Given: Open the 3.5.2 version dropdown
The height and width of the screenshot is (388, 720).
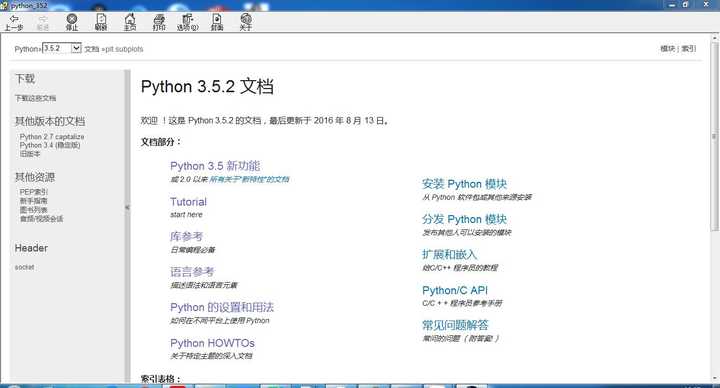Looking at the screenshot, I should click(62, 48).
